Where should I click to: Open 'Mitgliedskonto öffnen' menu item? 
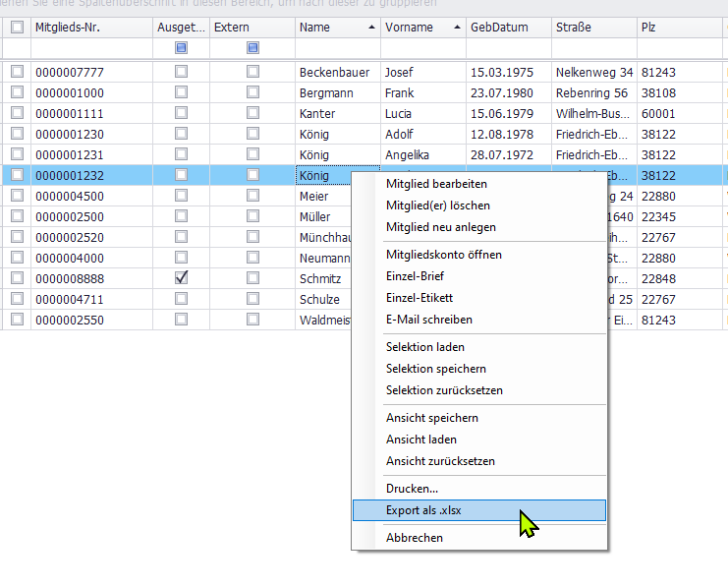point(444,255)
